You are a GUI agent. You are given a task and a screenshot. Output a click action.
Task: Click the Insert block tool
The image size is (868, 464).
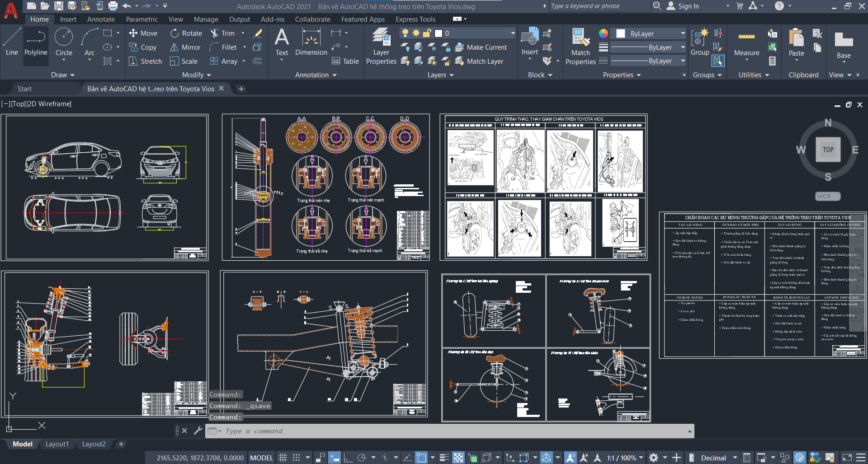pos(529,42)
